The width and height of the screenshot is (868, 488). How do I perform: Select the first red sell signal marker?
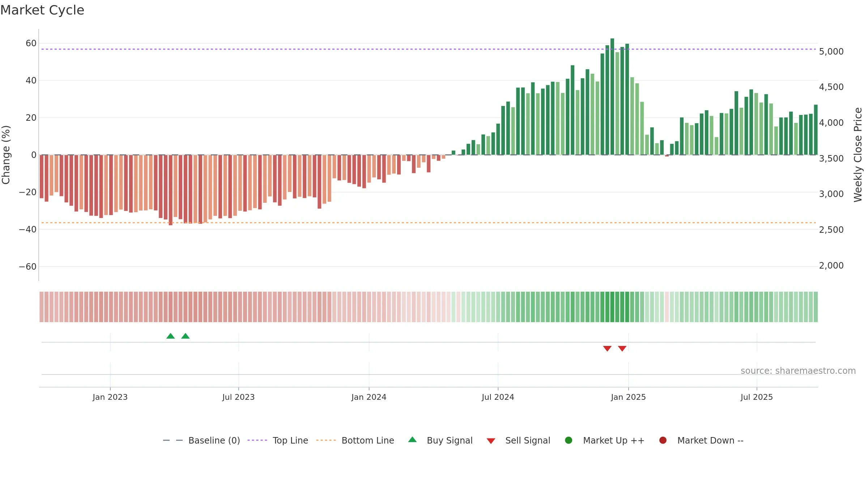[607, 348]
